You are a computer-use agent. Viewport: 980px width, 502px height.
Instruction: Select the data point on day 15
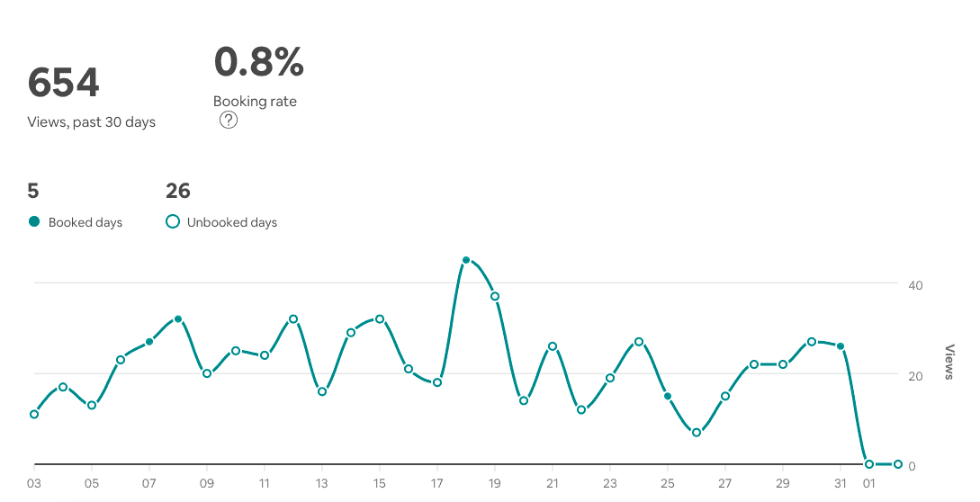click(x=380, y=319)
